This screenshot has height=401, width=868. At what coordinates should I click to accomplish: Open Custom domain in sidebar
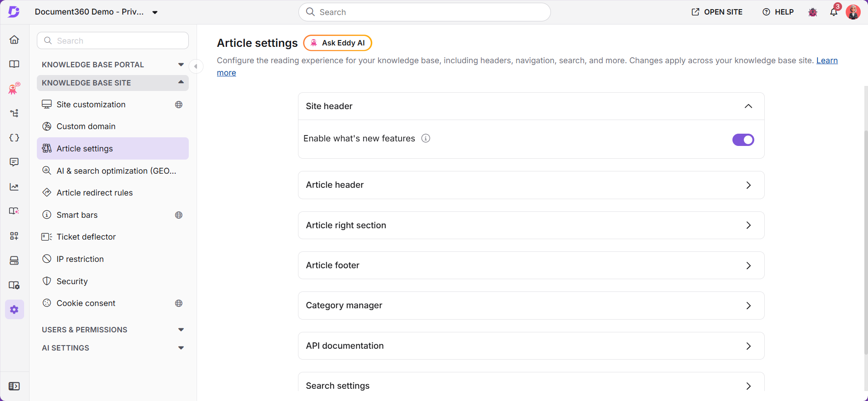113,126
